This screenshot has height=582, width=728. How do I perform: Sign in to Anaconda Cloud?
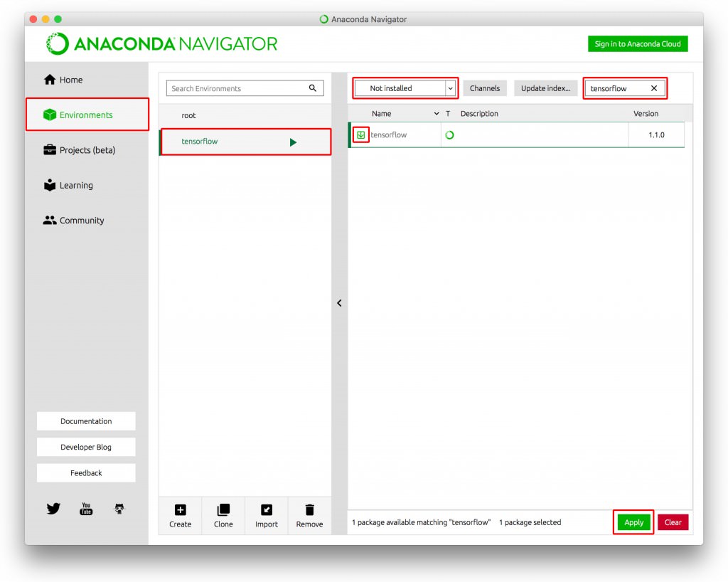tap(638, 43)
